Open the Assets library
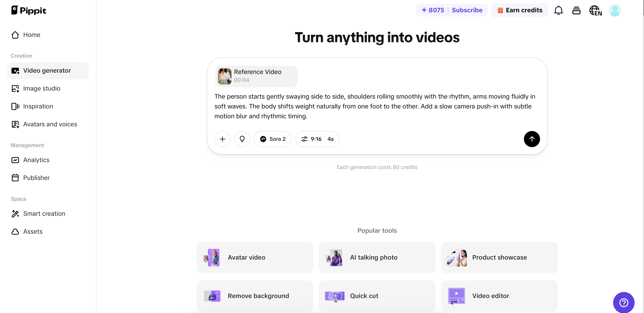 (33, 231)
